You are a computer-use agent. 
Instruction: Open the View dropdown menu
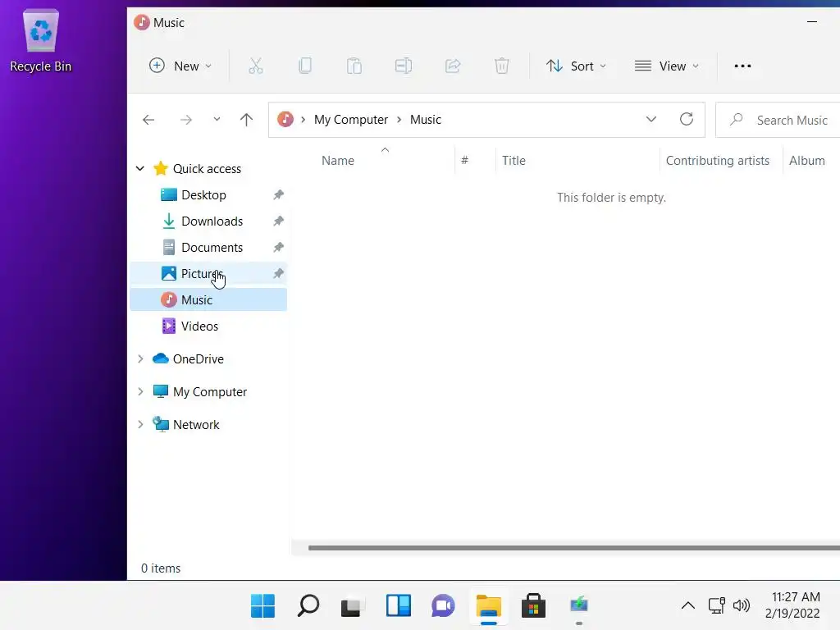point(667,66)
